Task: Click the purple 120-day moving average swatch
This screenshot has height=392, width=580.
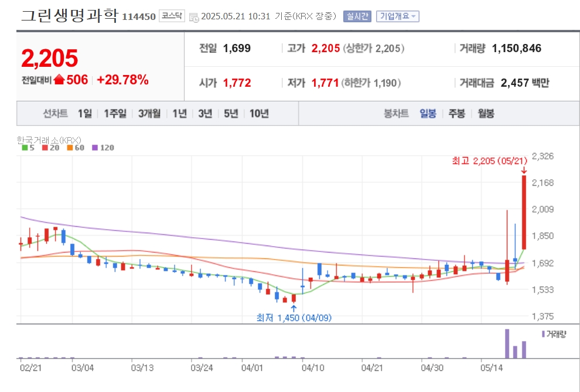Action: pyautogui.click(x=95, y=148)
